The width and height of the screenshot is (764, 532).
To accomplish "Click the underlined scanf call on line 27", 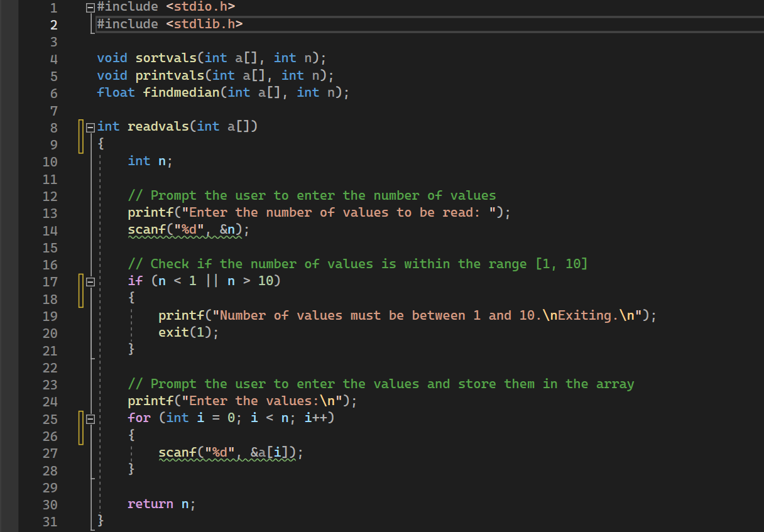I will (x=176, y=452).
